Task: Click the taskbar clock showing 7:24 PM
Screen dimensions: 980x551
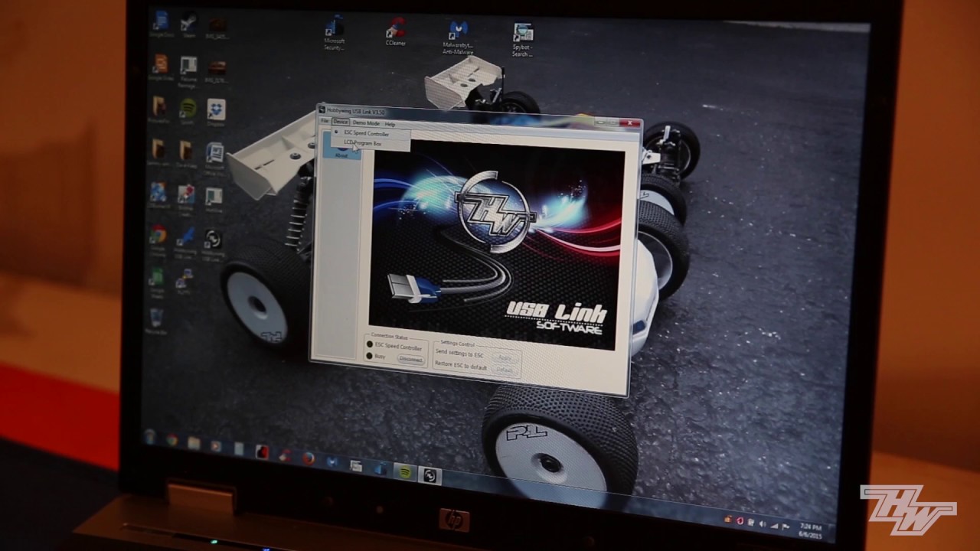Action: [x=812, y=532]
